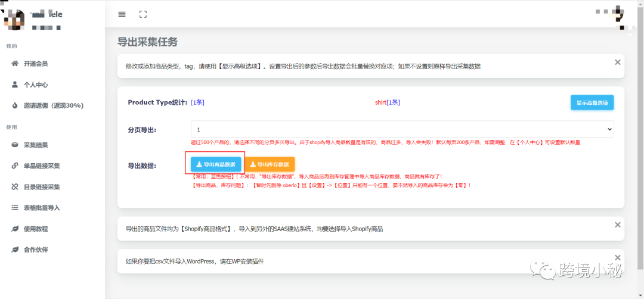
Task: Click the Product Type统计 label
Action: [158, 102]
